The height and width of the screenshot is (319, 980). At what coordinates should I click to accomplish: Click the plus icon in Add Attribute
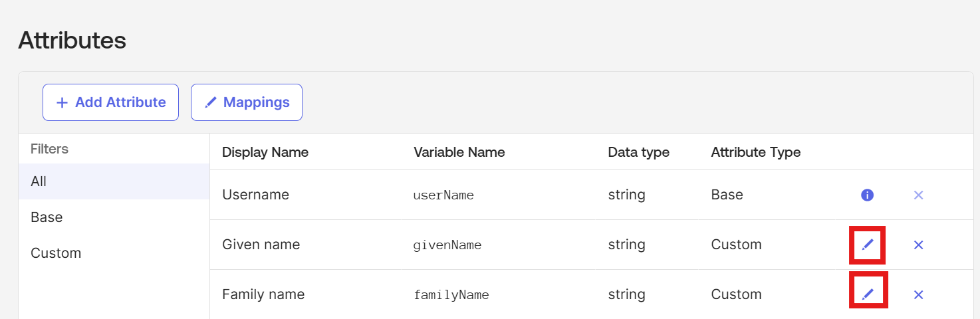(x=62, y=102)
